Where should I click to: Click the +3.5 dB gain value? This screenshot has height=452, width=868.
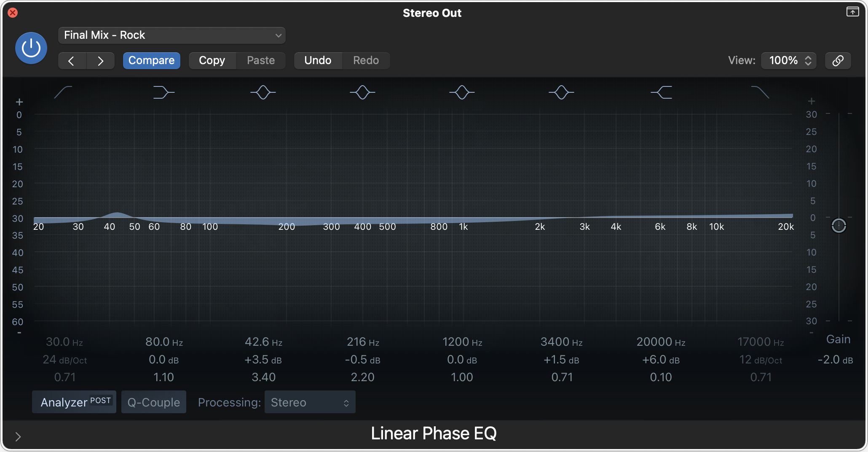[263, 360]
